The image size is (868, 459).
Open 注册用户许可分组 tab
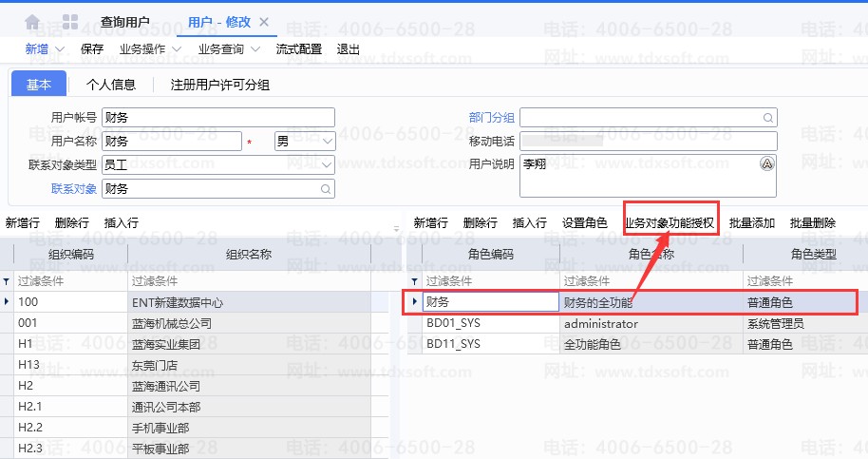[219, 85]
